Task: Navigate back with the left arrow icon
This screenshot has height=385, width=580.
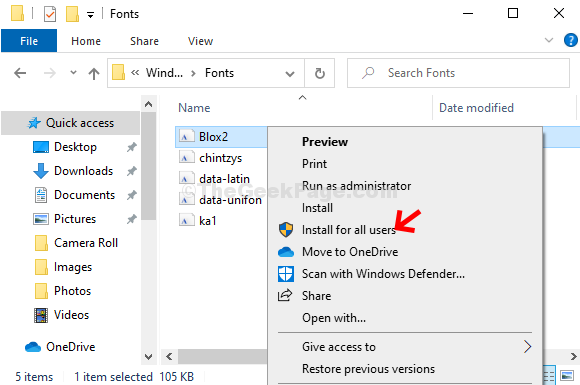Action: click(20, 73)
